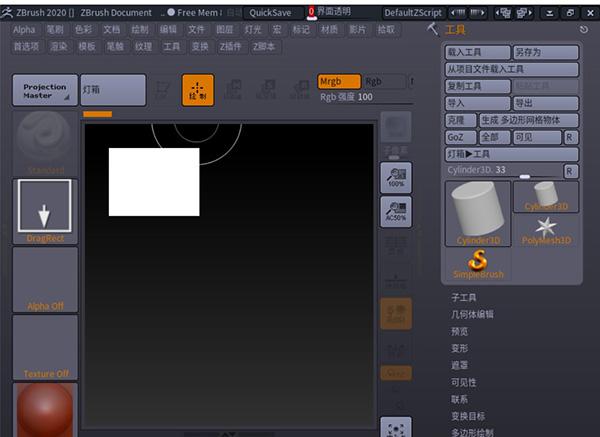Click the AC50% half-size zoom icon

click(x=395, y=209)
